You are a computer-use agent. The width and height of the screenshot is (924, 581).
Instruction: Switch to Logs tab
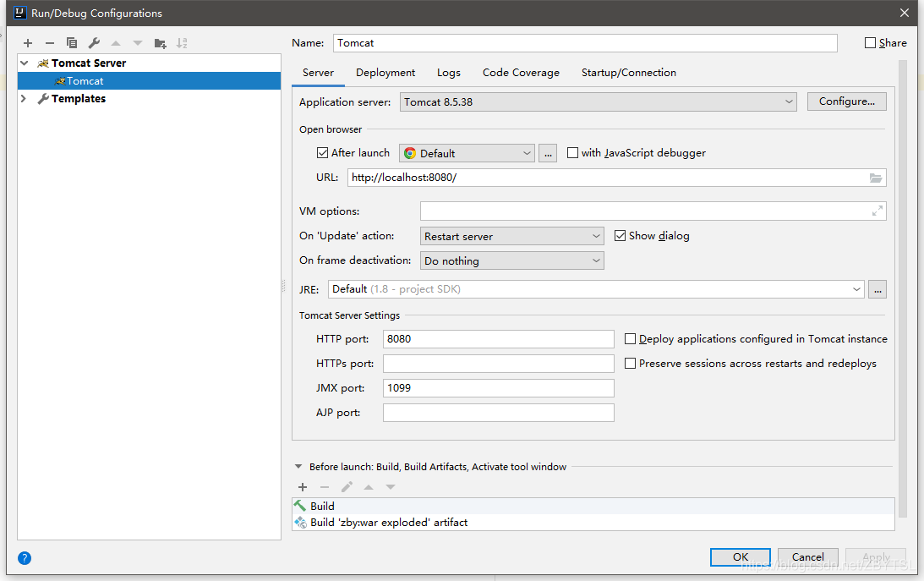448,73
